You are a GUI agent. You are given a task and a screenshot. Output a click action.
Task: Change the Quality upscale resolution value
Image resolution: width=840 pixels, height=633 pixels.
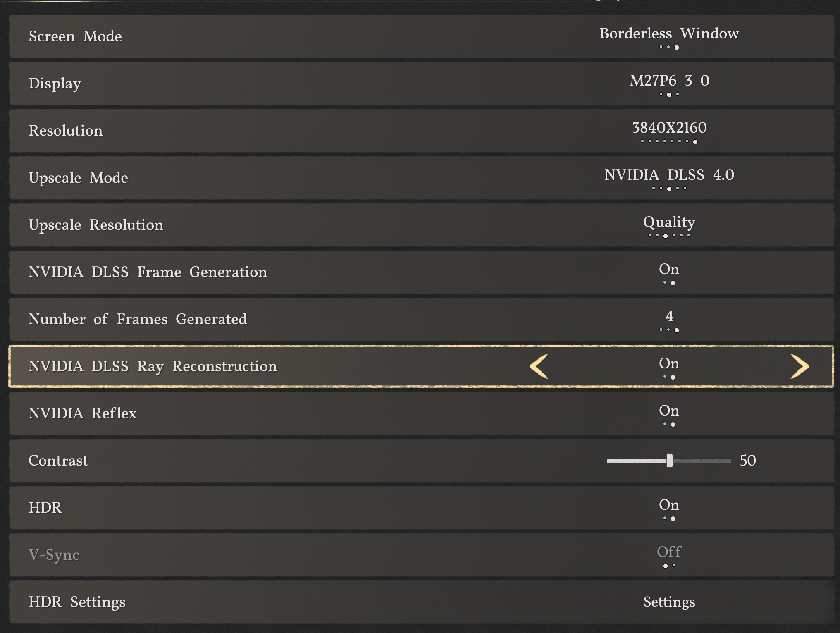(x=669, y=222)
